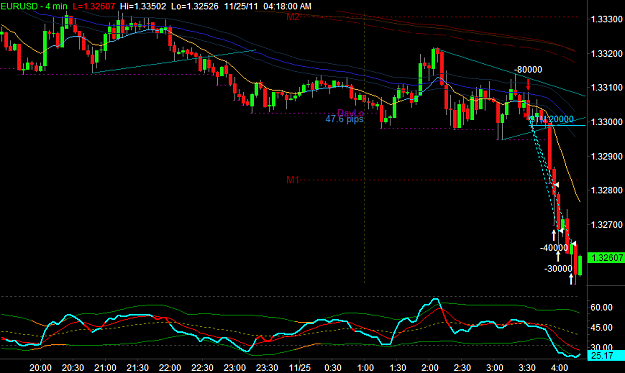Click the 1.32700 price axis label

click(x=606, y=225)
